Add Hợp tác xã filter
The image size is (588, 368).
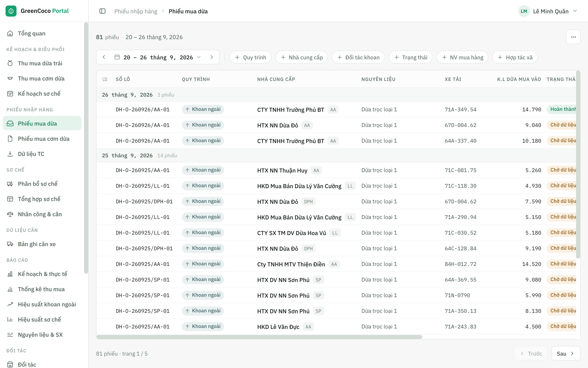515,57
